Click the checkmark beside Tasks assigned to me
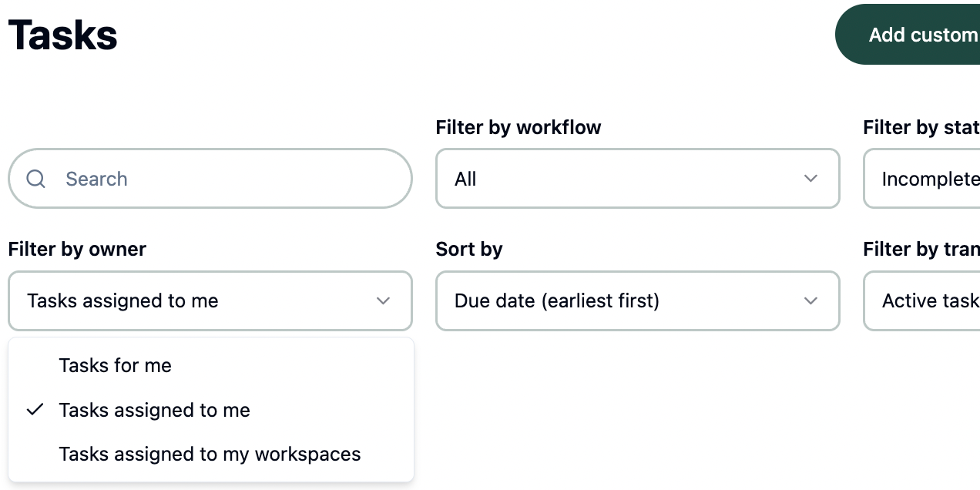This screenshot has height=490, width=980. point(35,410)
